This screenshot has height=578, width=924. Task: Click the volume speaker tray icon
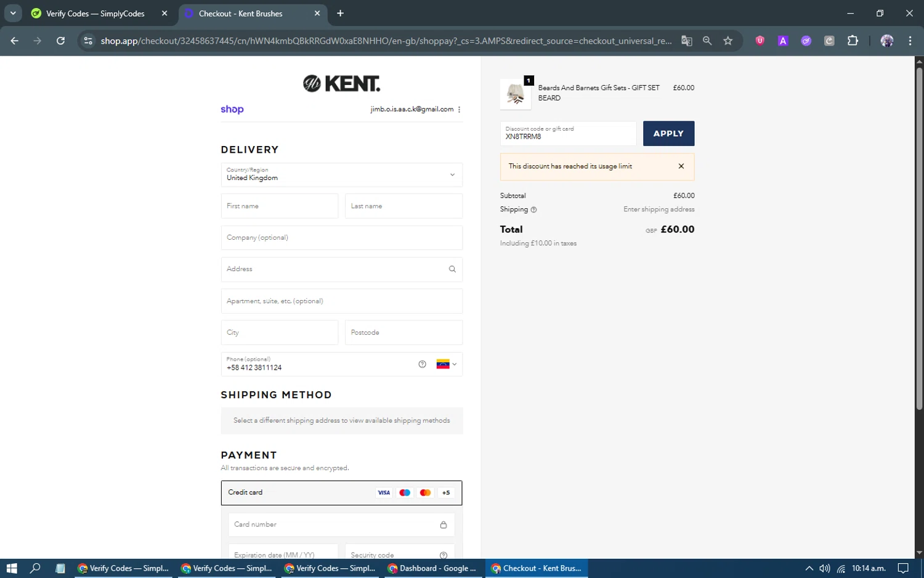(x=825, y=568)
